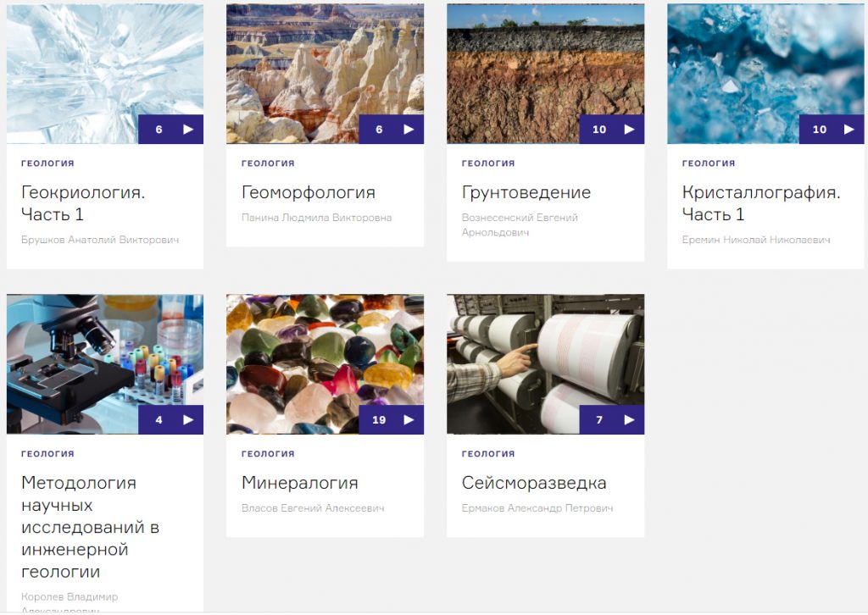The width and height of the screenshot is (868, 615).
Task: Click the play icon on the Минералогия thumbnail
Action: click(x=409, y=420)
